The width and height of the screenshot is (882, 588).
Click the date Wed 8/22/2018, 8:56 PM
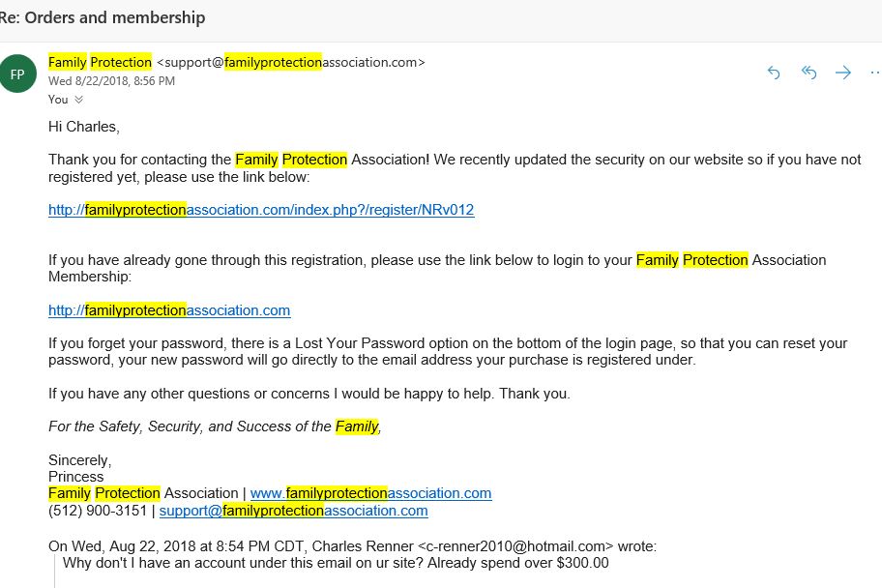coord(111,81)
